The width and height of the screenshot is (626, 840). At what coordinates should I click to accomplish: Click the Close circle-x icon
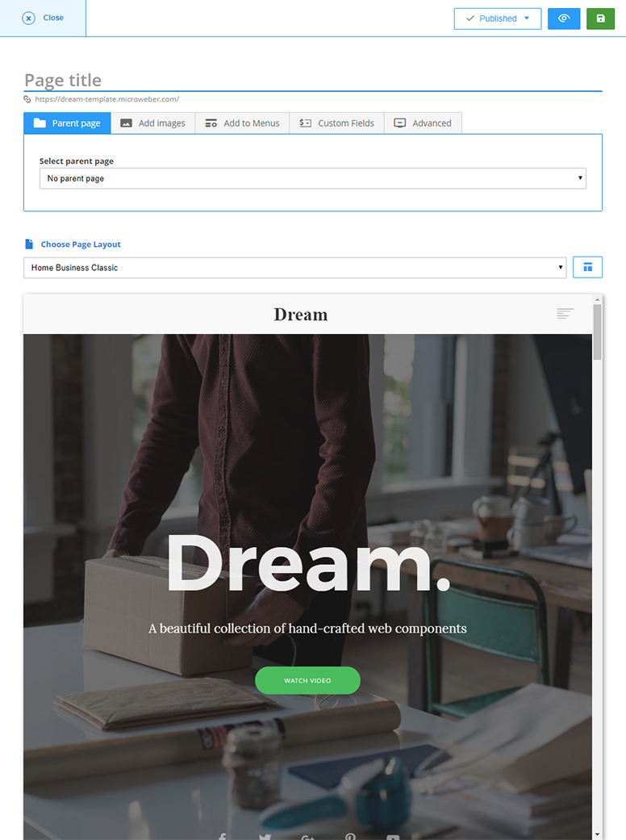28,19
